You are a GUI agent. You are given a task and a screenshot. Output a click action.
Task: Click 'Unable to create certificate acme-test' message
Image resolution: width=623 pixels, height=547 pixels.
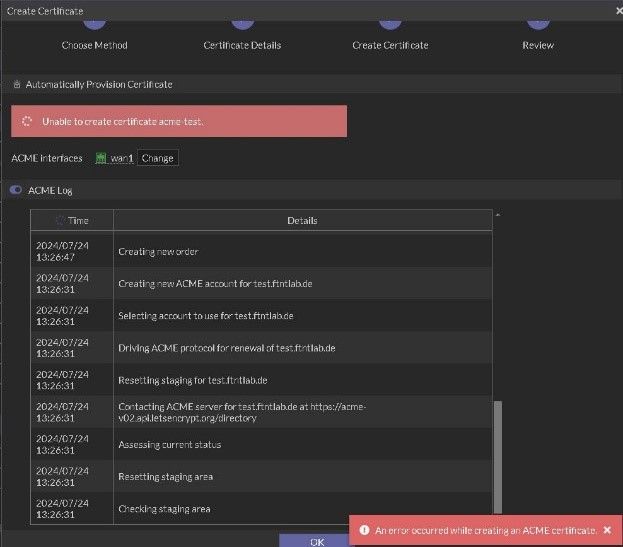[x=123, y=122]
